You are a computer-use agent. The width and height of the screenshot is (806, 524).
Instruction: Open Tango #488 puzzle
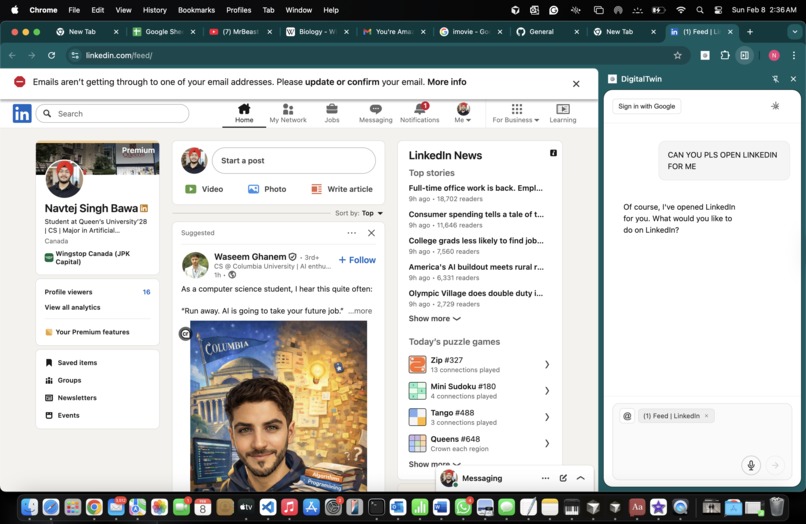point(479,417)
